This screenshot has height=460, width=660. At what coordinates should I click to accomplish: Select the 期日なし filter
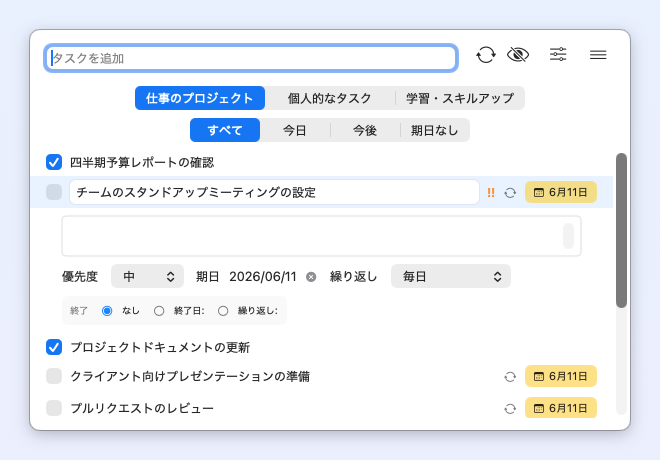(434, 130)
